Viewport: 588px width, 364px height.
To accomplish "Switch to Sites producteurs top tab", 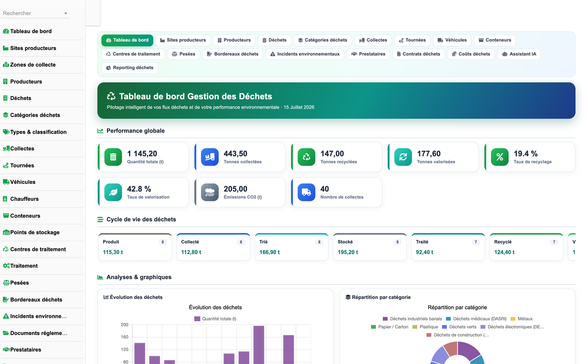I will click(x=183, y=40).
